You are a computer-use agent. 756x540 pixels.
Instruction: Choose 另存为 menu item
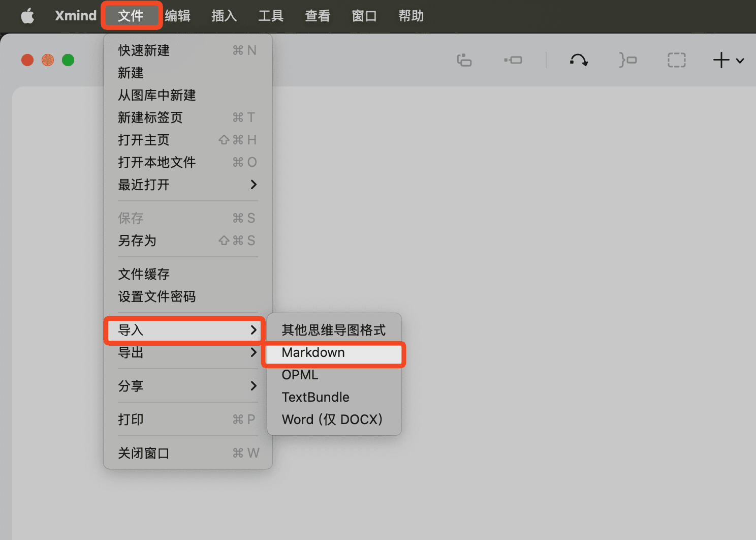point(188,241)
